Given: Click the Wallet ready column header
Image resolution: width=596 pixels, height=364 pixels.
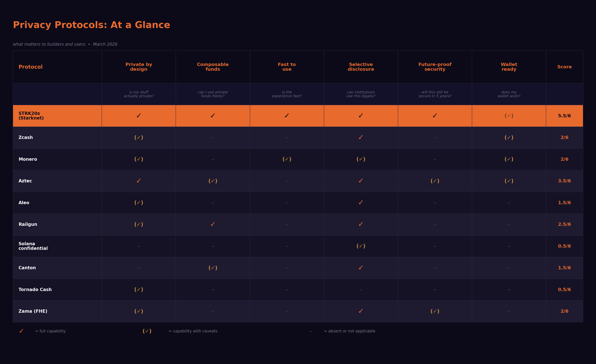Looking at the screenshot, I should pyautogui.click(x=509, y=67).
